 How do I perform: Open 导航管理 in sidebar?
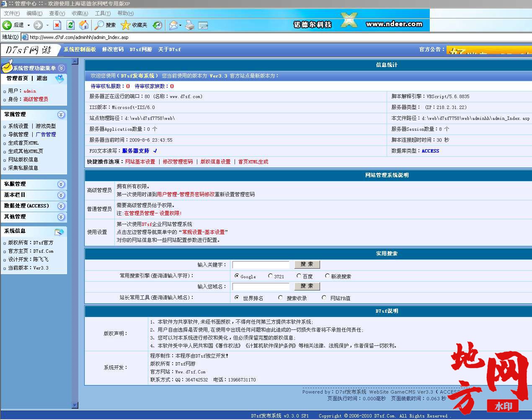pos(18,134)
